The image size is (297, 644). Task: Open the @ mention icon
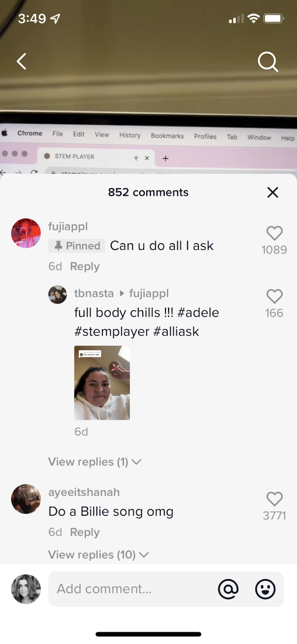pos(228,589)
